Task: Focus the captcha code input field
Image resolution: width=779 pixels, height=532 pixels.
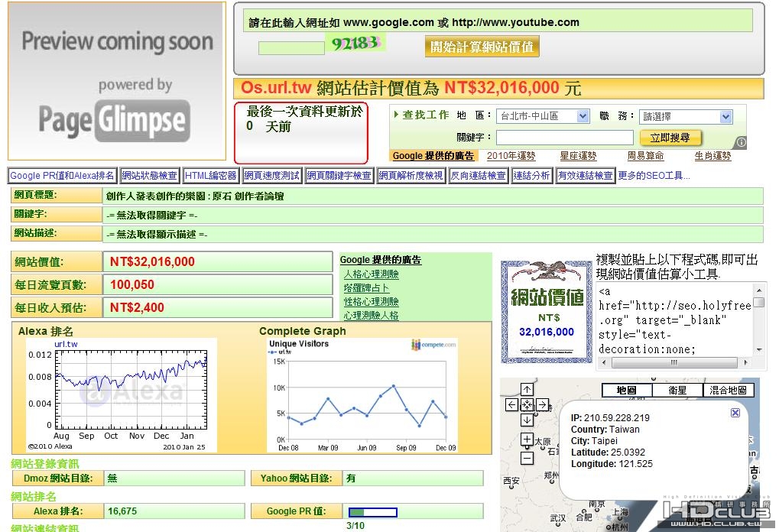Action: (x=291, y=47)
